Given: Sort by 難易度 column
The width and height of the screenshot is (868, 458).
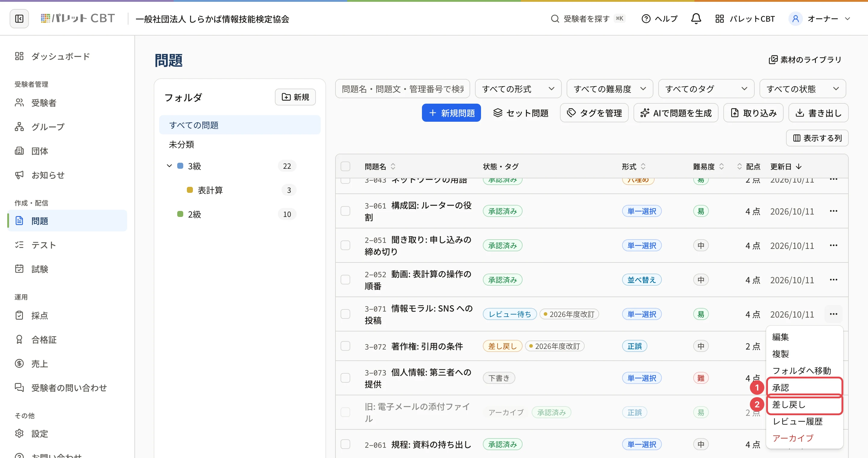Looking at the screenshot, I should tap(708, 166).
